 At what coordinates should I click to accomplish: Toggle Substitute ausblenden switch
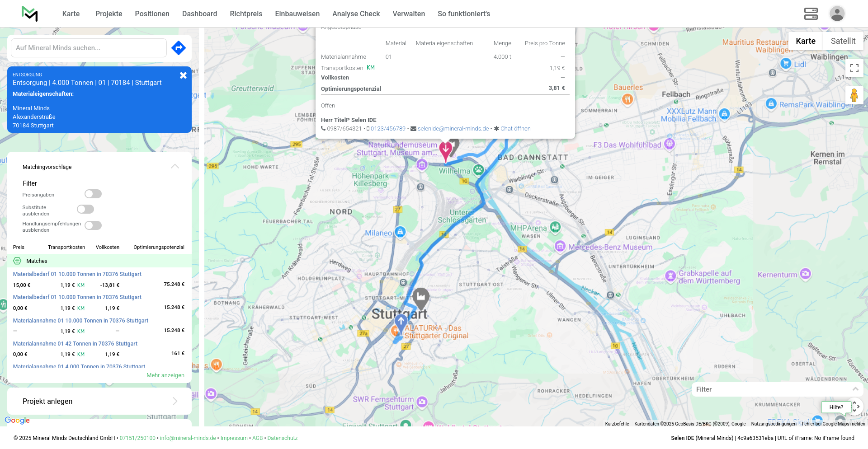coord(85,209)
